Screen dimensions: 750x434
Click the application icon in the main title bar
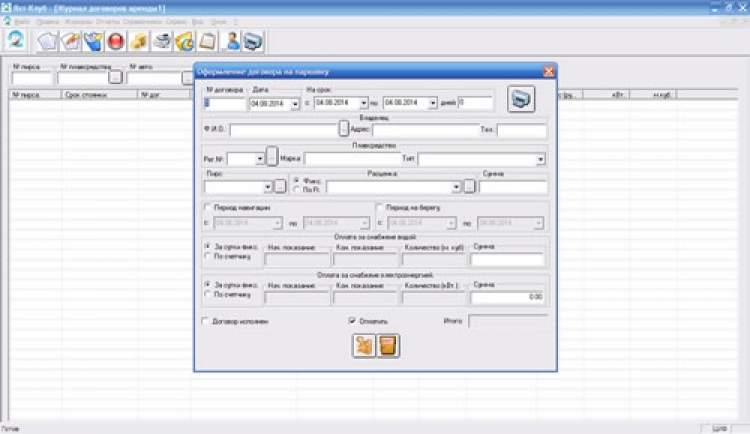(6, 8)
